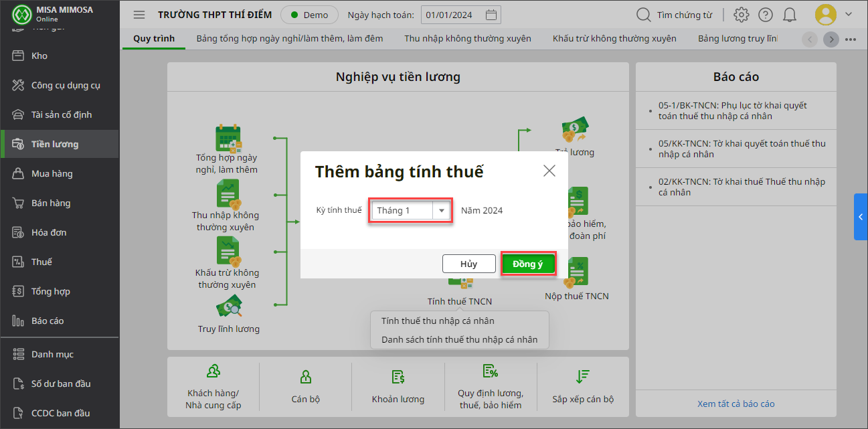Click TRƯỜNG THPT THÍ ĐIỂM title
This screenshot has width=868, height=429.
pos(215,15)
